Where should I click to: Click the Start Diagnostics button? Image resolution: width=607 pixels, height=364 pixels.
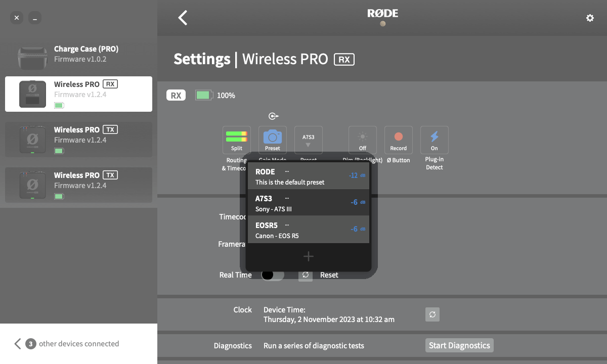pyautogui.click(x=459, y=345)
